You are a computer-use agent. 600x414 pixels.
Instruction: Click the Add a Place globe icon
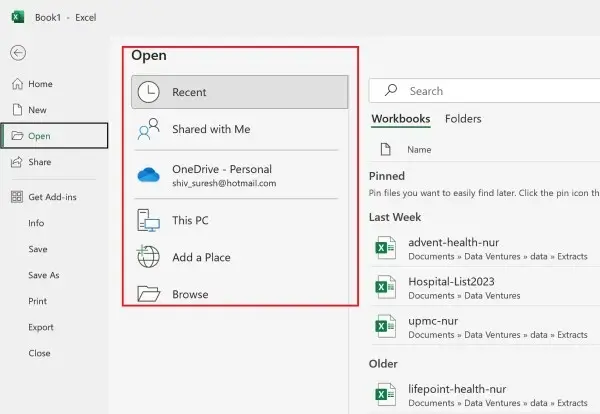[148, 257]
